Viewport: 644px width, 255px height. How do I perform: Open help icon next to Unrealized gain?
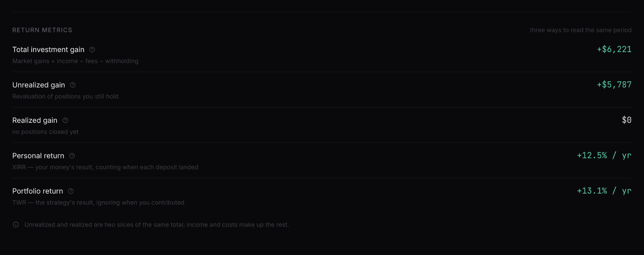click(73, 85)
